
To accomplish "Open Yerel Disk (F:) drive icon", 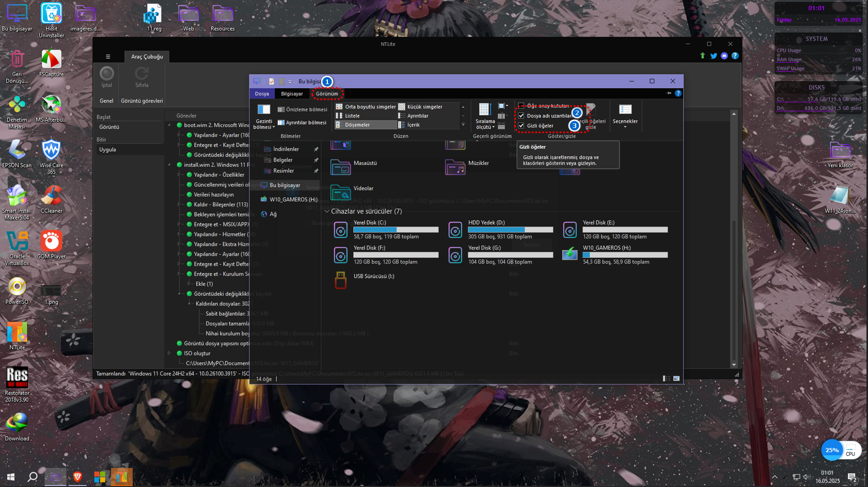I will coord(340,255).
